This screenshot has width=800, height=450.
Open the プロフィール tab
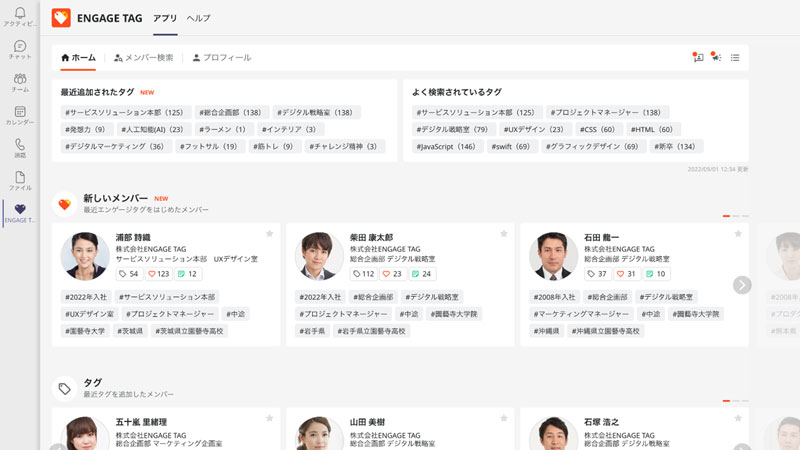point(221,58)
